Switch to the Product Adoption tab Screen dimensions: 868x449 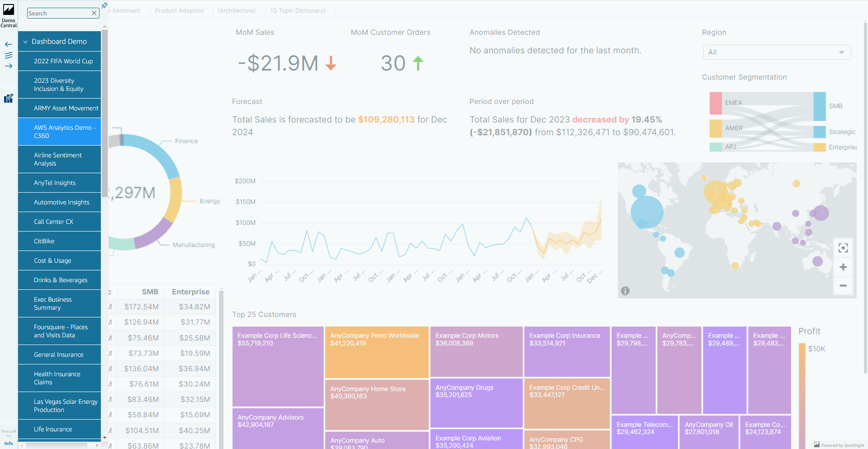179,10
